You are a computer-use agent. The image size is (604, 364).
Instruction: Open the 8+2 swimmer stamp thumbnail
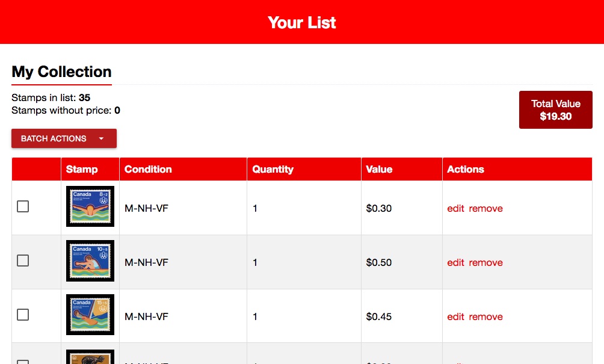(x=90, y=206)
